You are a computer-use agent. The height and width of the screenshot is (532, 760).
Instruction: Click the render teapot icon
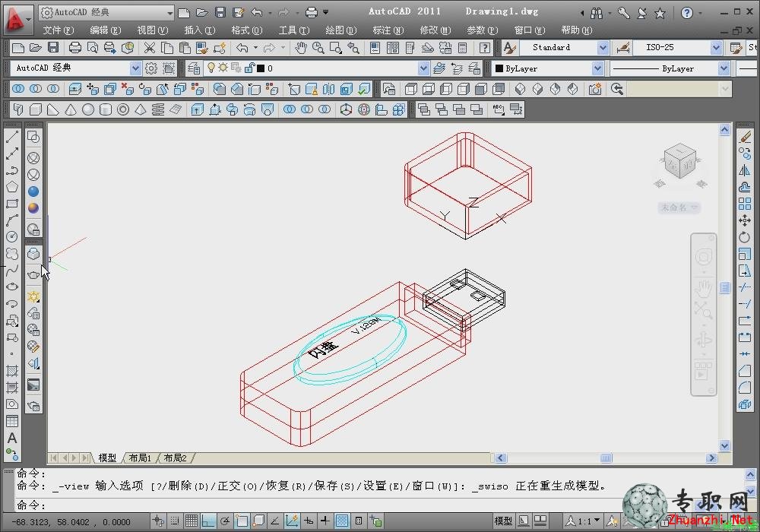coord(33,274)
